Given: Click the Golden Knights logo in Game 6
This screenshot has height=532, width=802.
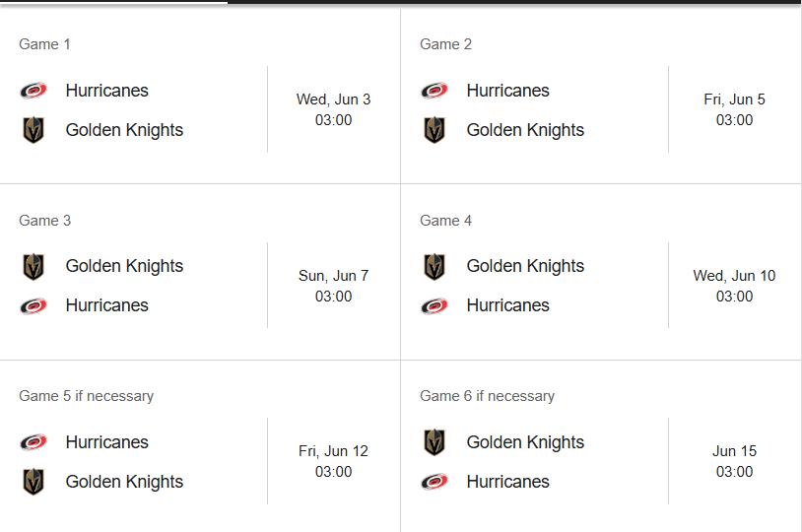Looking at the screenshot, I should 434,442.
